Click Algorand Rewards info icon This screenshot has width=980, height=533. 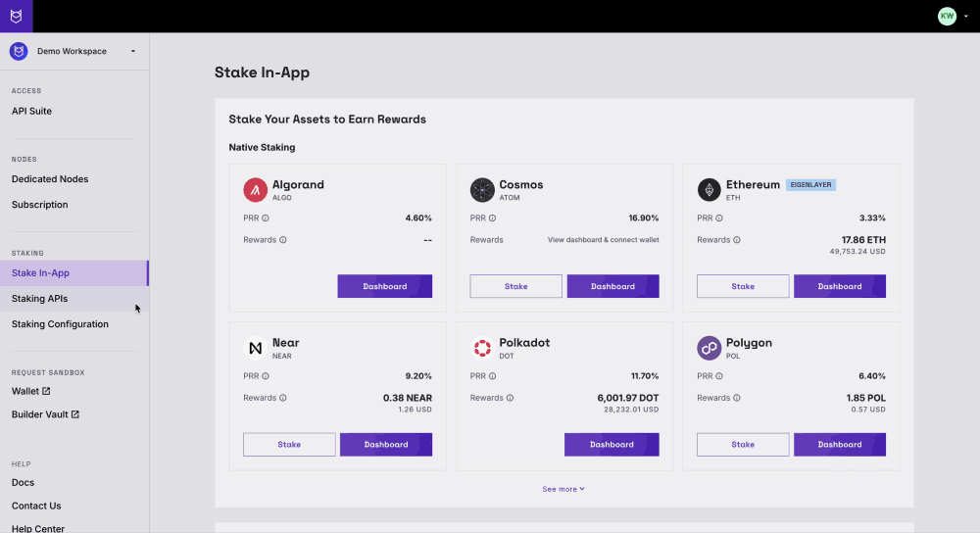click(283, 240)
